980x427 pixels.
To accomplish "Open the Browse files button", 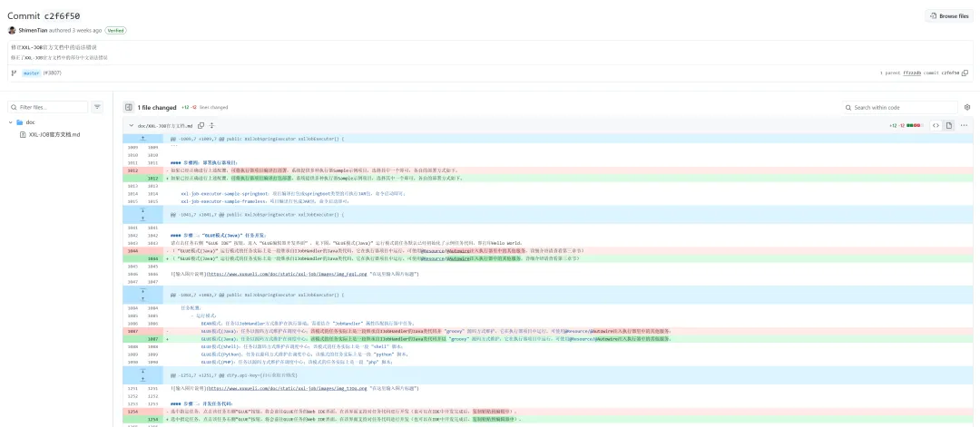I will 949,16.
